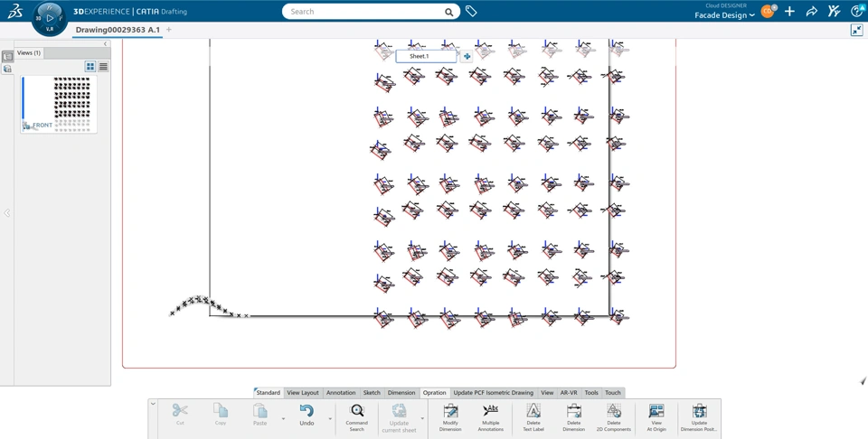Expand the Paste options arrow

click(283, 418)
